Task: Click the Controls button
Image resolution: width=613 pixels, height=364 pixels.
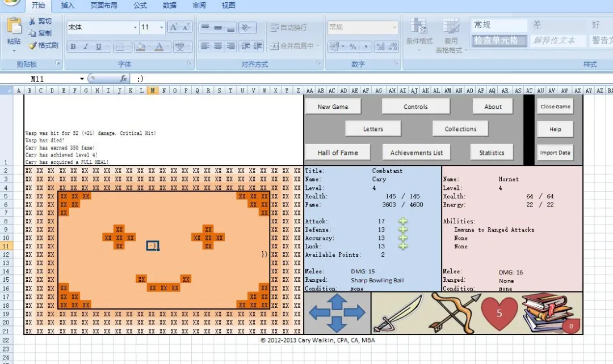Action: click(415, 107)
